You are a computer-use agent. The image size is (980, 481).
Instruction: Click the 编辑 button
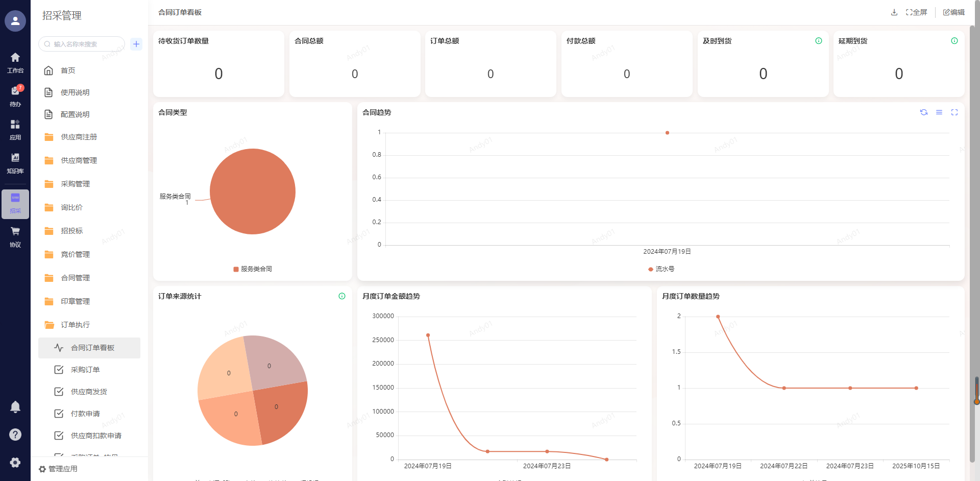coord(953,12)
